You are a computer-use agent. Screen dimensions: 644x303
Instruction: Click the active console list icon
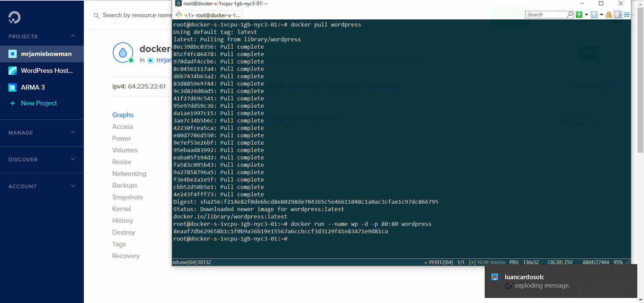pyautogui.click(x=594, y=14)
